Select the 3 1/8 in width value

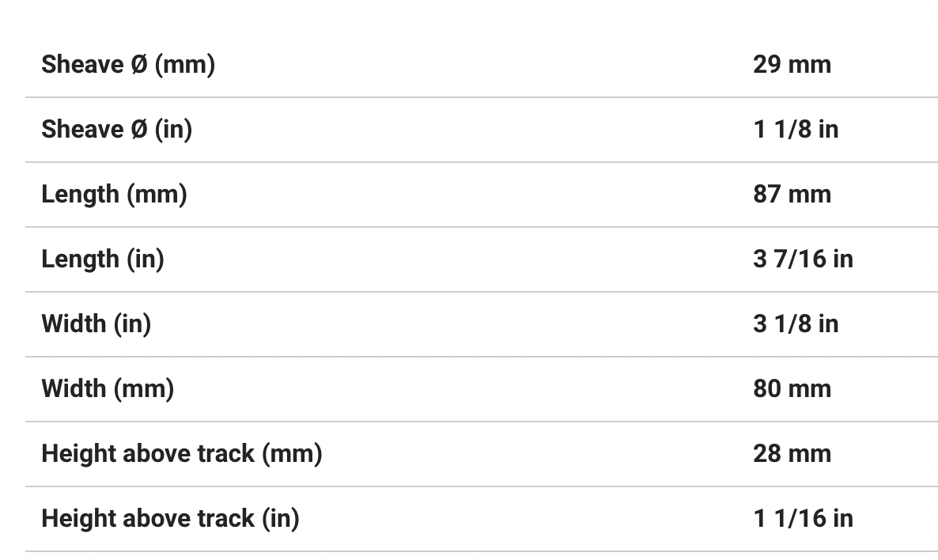pyautogui.click(x=795, y=324)
